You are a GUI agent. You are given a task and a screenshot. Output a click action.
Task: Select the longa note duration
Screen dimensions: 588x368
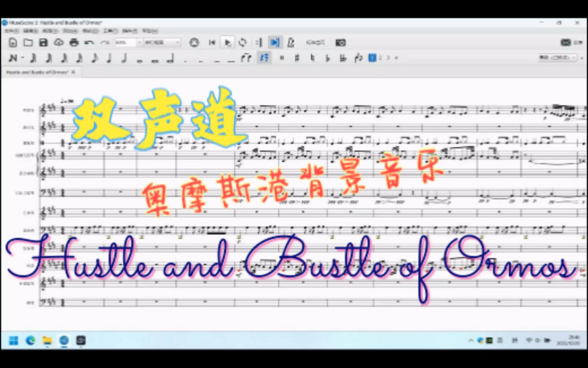coord(171,58)
